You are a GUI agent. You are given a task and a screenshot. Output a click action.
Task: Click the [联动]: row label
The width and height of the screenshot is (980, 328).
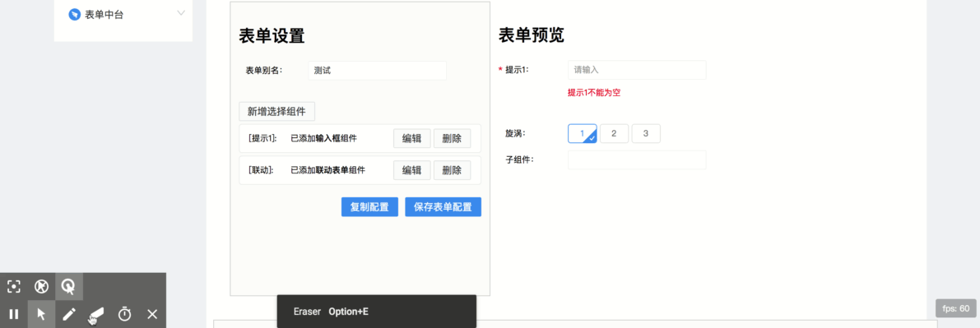261,170
